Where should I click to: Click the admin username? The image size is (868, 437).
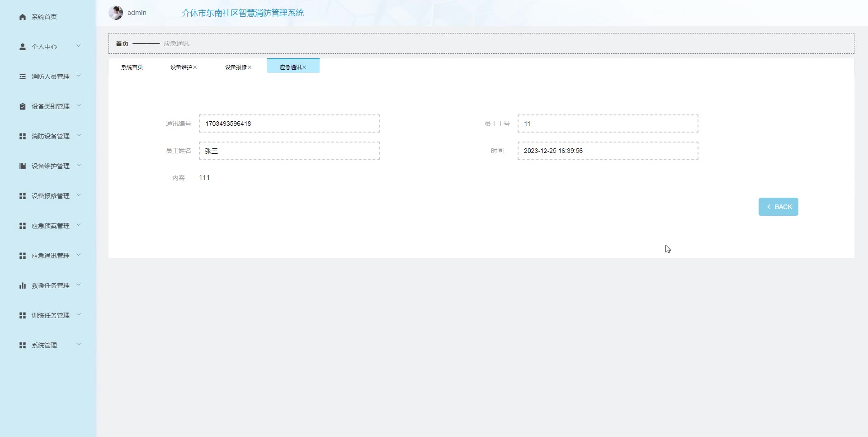click(137, 13)
